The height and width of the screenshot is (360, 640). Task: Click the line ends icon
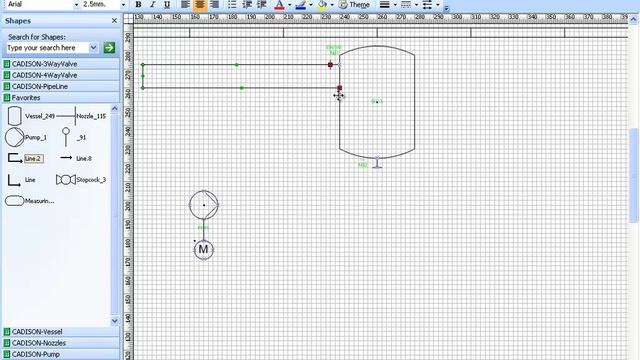pos(427,4)
